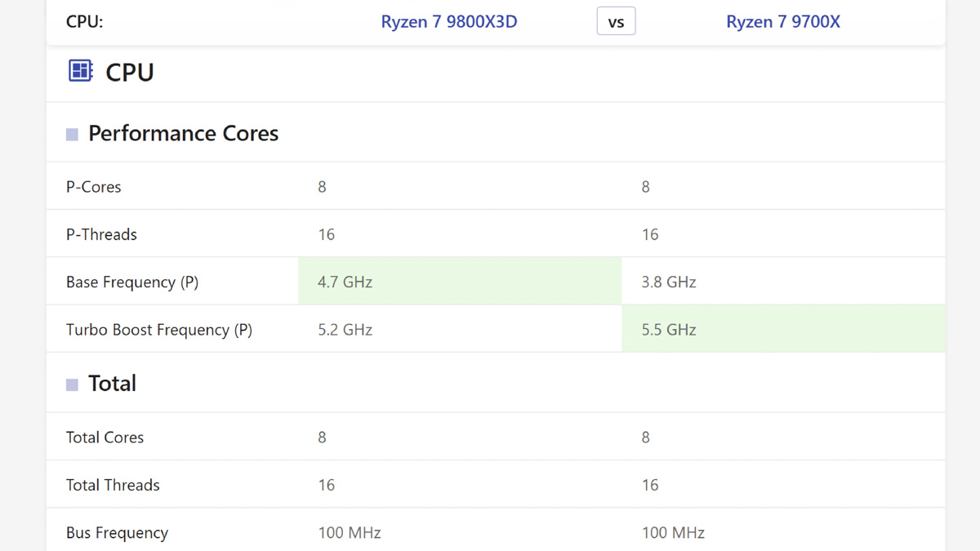Select the 'CPU:' label in header bar
The image size is (980, 551).
(x=85, y=22)
